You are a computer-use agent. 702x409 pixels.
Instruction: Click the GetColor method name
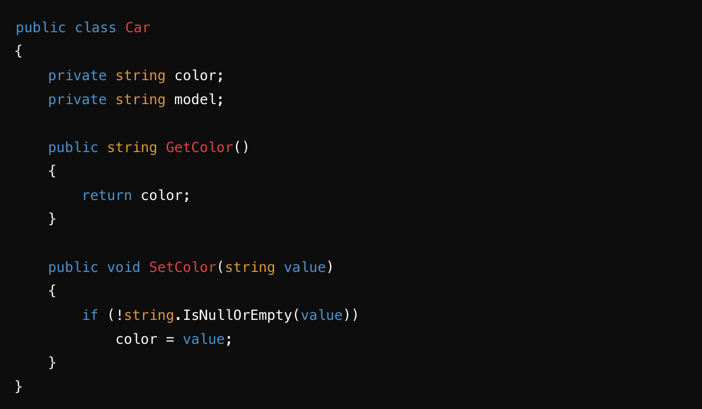(199, 147)
